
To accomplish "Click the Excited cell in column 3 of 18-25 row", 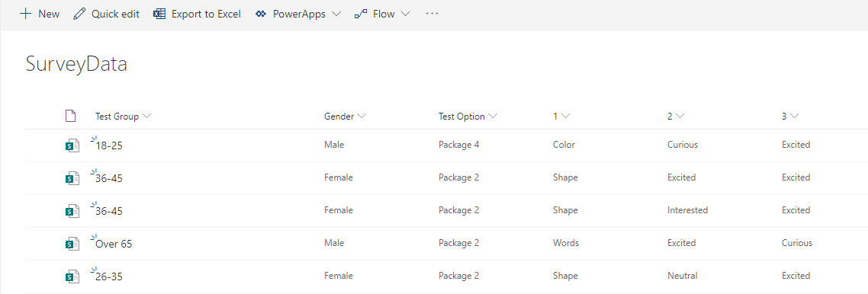I will point(796,145).
